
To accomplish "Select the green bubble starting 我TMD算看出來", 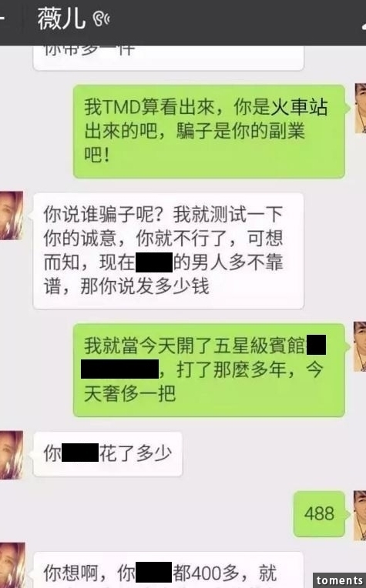I will (x=209, y=132).
